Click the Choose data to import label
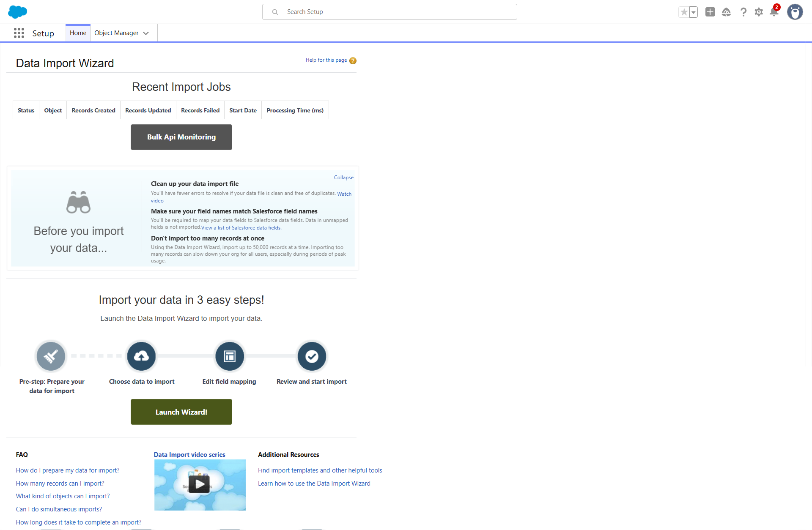Image resolution: width=812 pixels, height=530 pixels. click(x=142, y=382)
